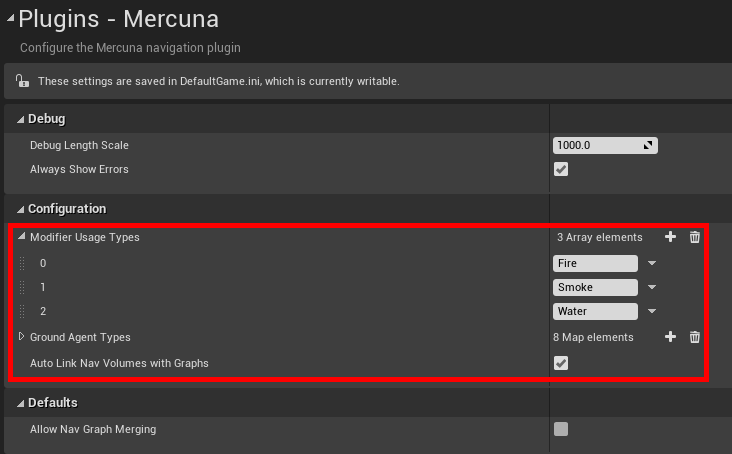Toggle Always Show Errors checkbox
732x454 pixels.
(561, 169)
